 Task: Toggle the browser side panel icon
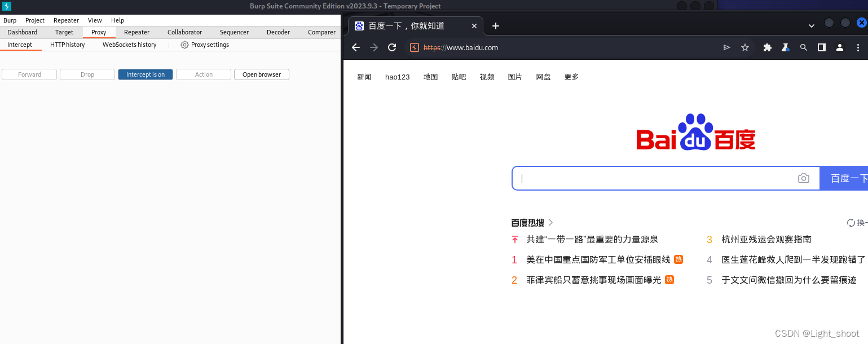coord(822,47)
